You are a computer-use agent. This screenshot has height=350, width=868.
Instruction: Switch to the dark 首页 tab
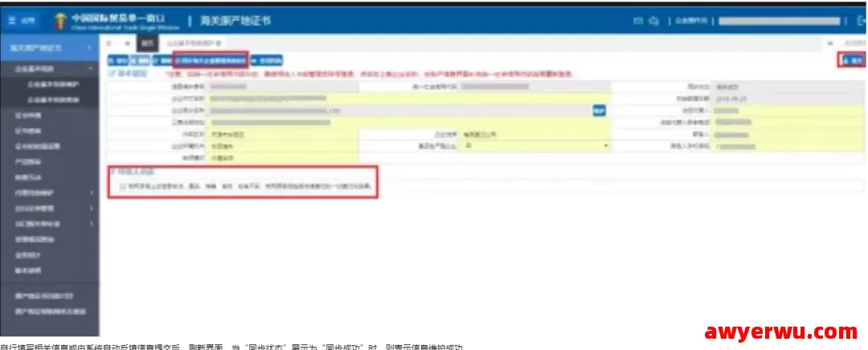tap(147, 43)
